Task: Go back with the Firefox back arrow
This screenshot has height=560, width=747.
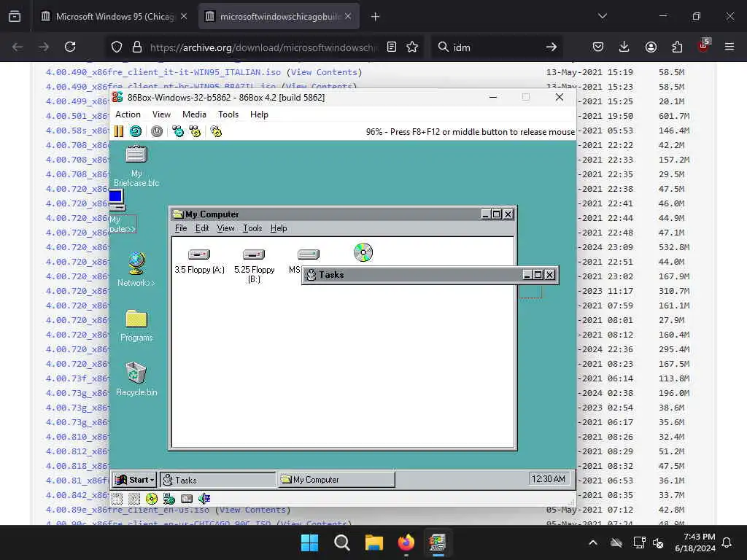Action: click(x=18, y=47)
